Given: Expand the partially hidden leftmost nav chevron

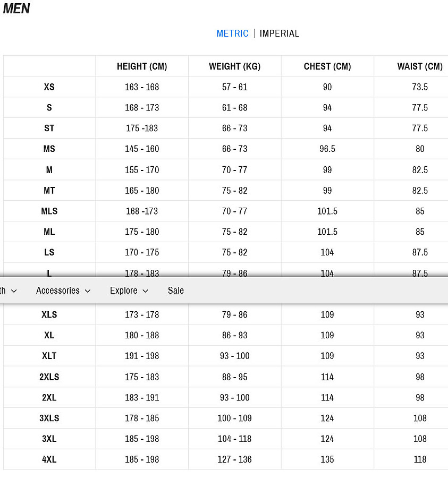Looking at the screenshot, I should point(14,291).
